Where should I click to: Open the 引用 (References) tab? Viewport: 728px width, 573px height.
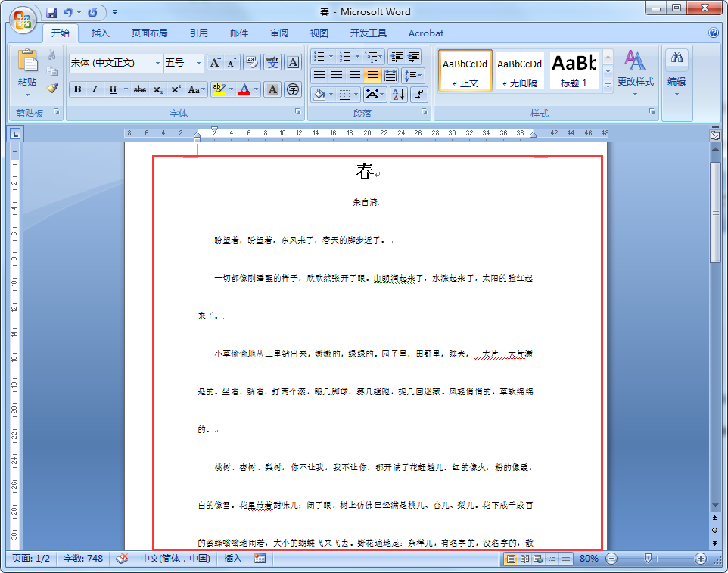coord(199,33)
